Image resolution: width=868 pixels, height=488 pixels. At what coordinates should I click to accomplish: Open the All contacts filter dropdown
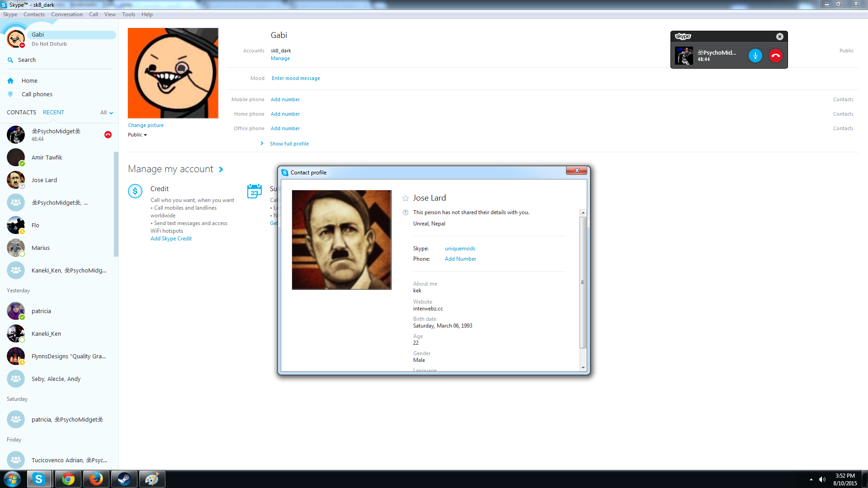(107, 113)
